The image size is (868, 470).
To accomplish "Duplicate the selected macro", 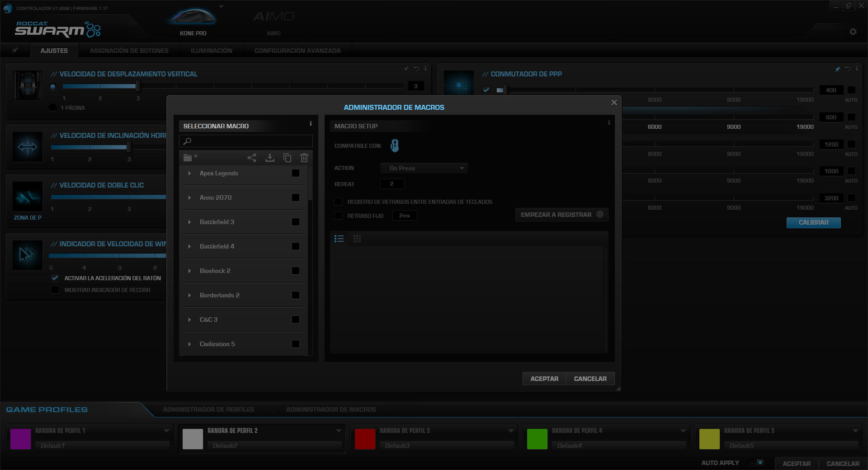I will (287, 158).
